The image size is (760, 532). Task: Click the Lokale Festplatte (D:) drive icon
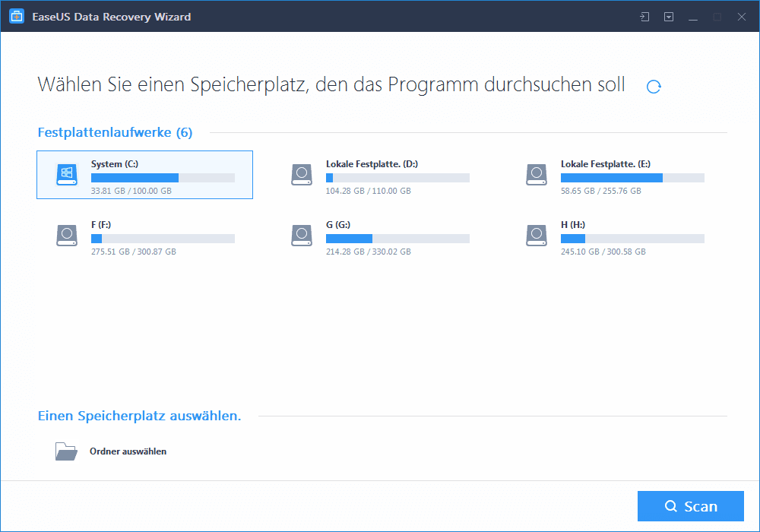(x=302, y=174)
